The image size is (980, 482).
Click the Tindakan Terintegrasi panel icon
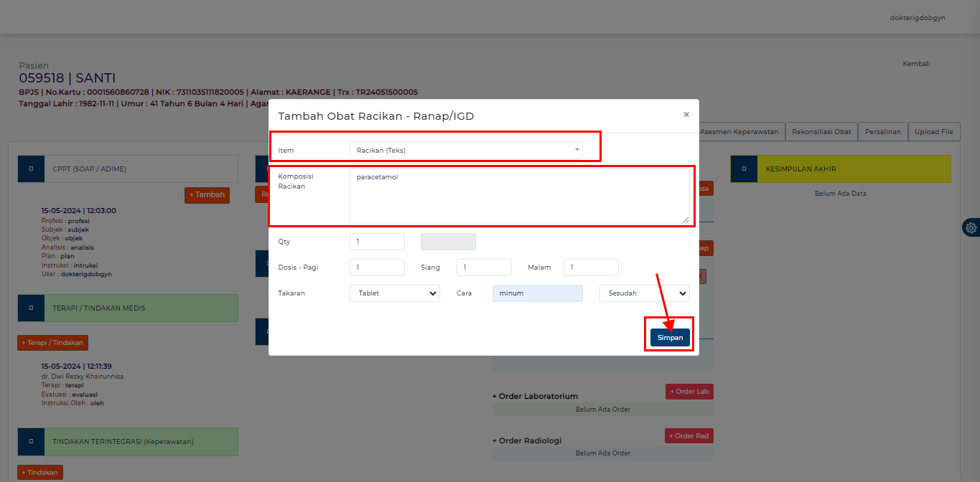tap(31, 442)
